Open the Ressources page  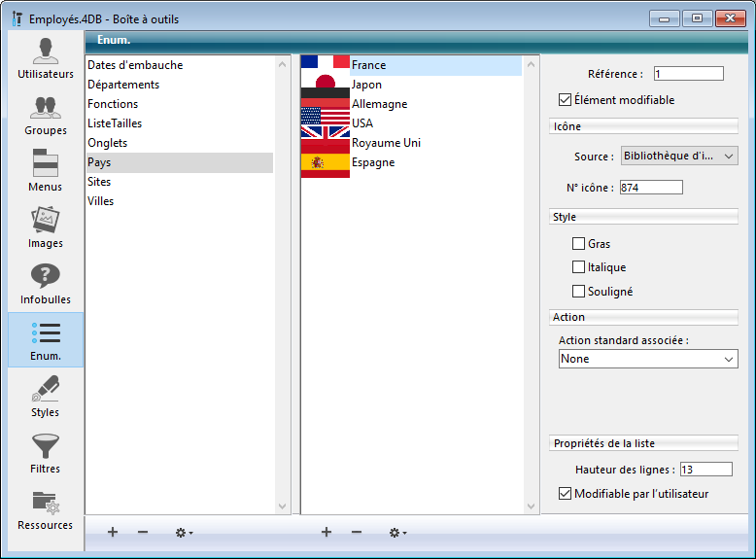coord(45,509)
